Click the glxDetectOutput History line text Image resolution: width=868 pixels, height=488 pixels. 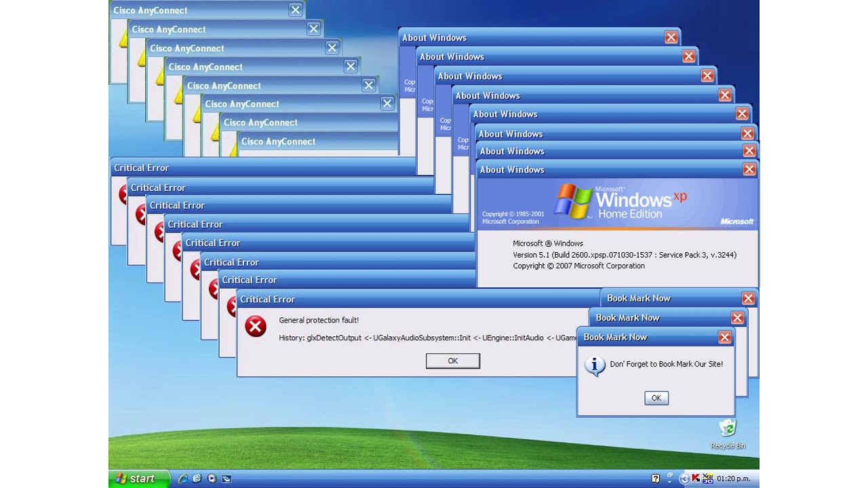click(429, 338)
